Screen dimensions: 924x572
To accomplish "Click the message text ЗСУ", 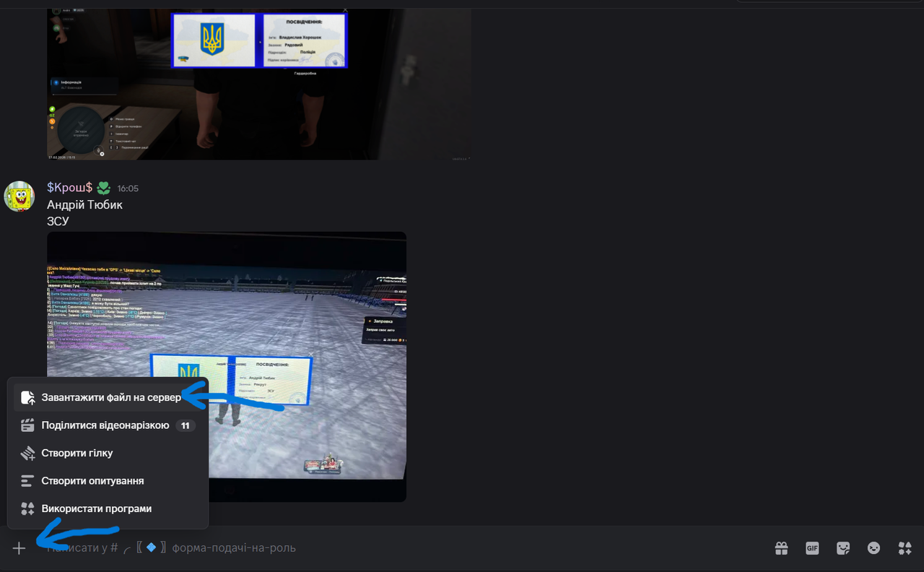I will click(x=58, y=221).
